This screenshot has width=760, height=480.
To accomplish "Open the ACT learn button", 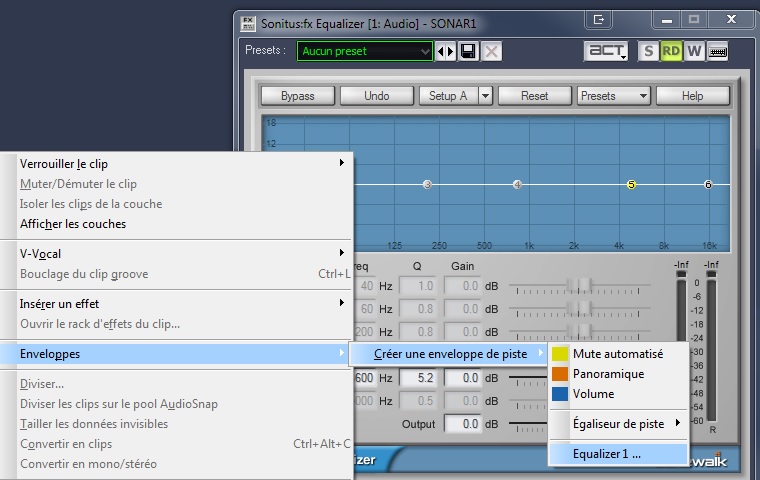I will point(606,51).
